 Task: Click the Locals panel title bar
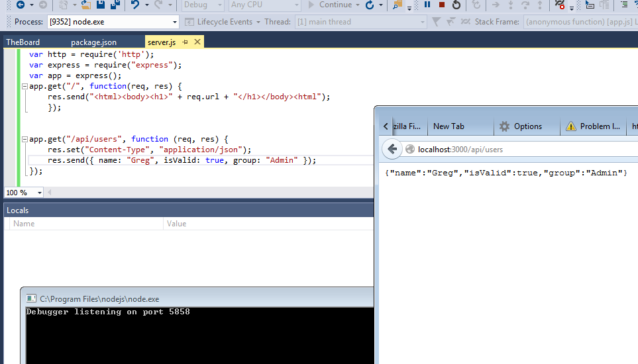pos(189,210)
